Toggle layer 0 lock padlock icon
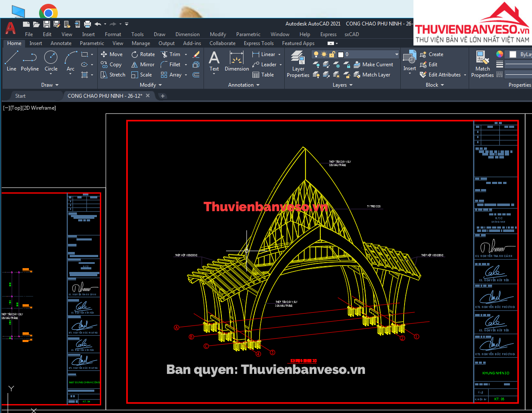Viewport: 532px width, 413px height. tap(332, 54)
